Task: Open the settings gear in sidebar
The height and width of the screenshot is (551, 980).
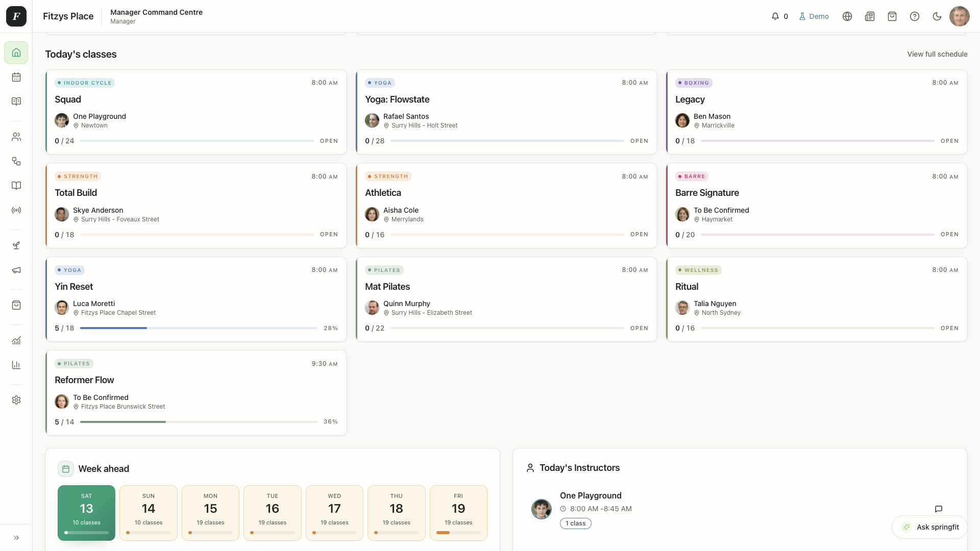Action: click(16, 400)
